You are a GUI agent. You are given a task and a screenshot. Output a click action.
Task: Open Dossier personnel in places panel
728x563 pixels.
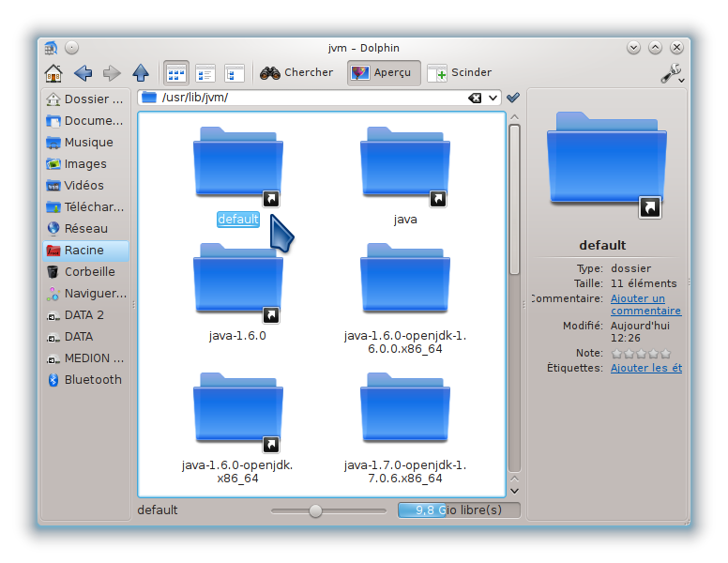coord(86,99)
